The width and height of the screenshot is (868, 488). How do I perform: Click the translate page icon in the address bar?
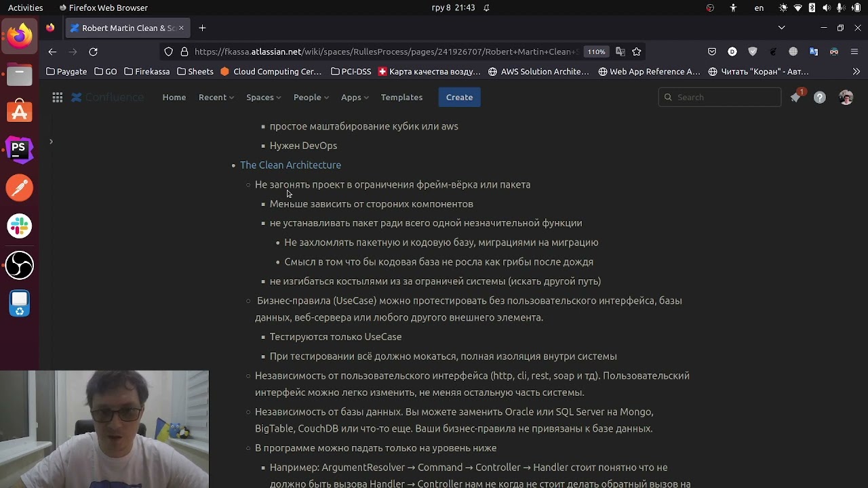click(x=620, y=52)
